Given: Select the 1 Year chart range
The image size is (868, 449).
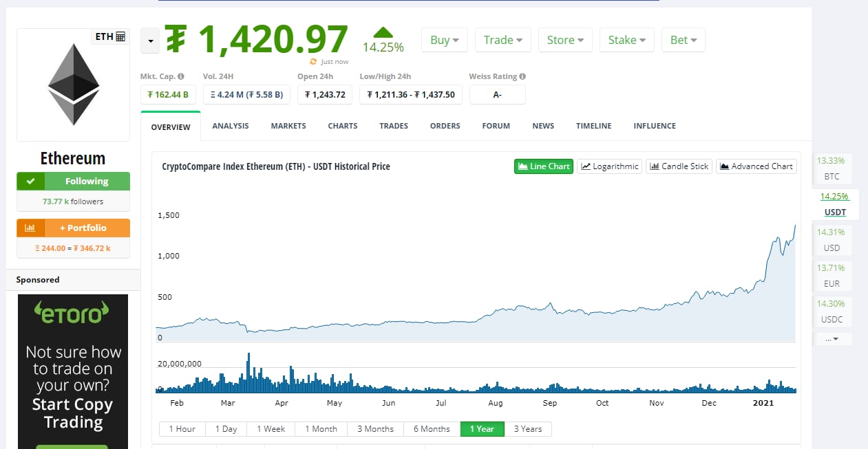Looking at the screenshot, I should (482, 429).
